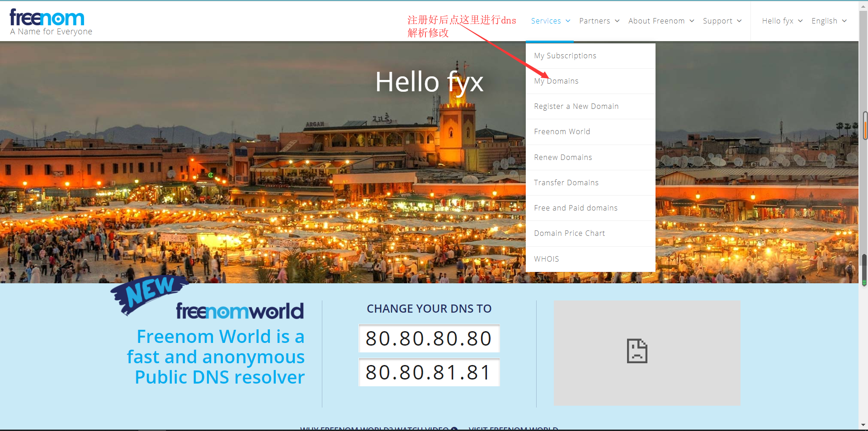Open the Hello fyx account menu

(x=782, y=21)
